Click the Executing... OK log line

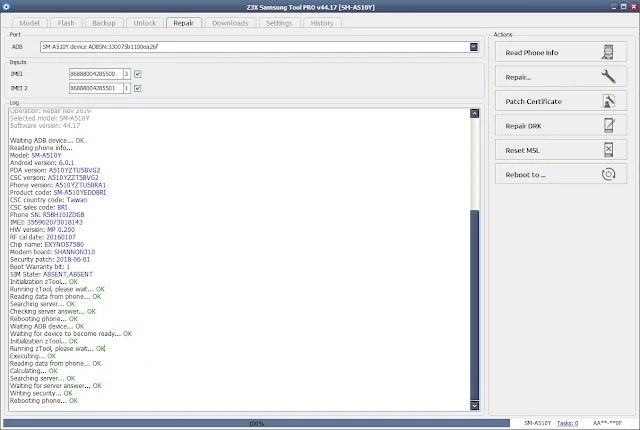[33, 356]
